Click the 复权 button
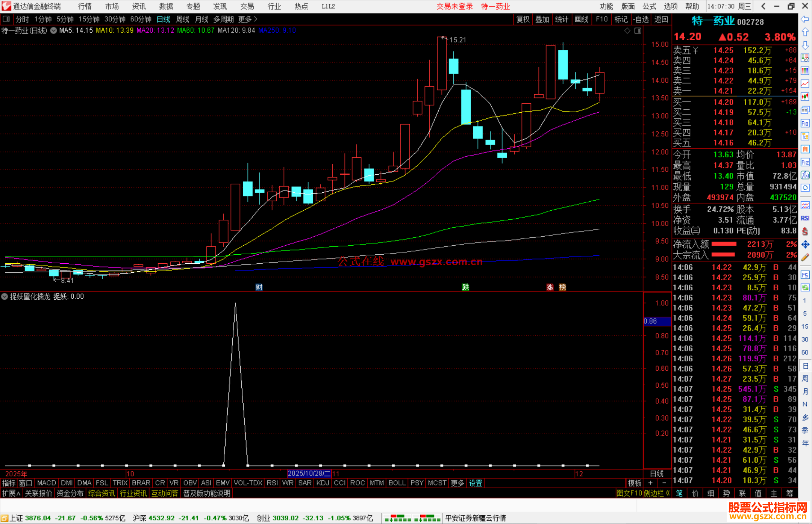Image resolution: width=812 pixels, height=524 pixels. (523, 19)
